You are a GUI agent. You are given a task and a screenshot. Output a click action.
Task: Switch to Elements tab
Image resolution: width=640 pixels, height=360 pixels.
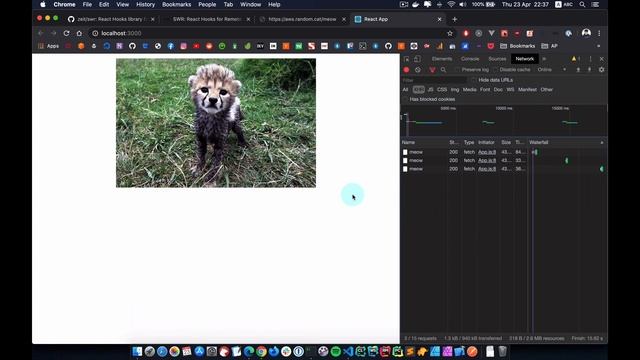(x=442, y=59)
